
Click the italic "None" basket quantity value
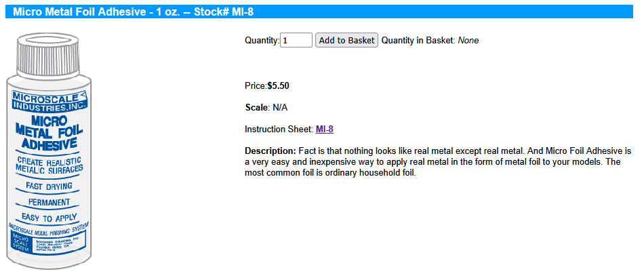(468, 41)
